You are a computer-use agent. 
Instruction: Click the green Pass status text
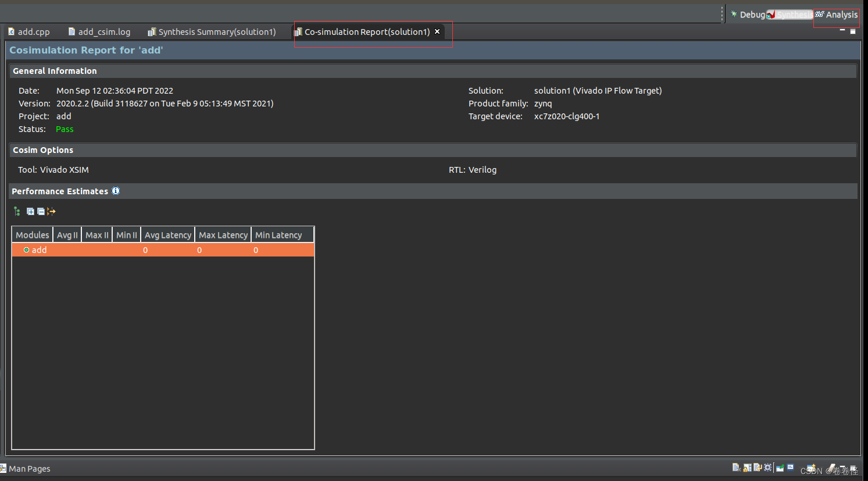tap(64, 129)
